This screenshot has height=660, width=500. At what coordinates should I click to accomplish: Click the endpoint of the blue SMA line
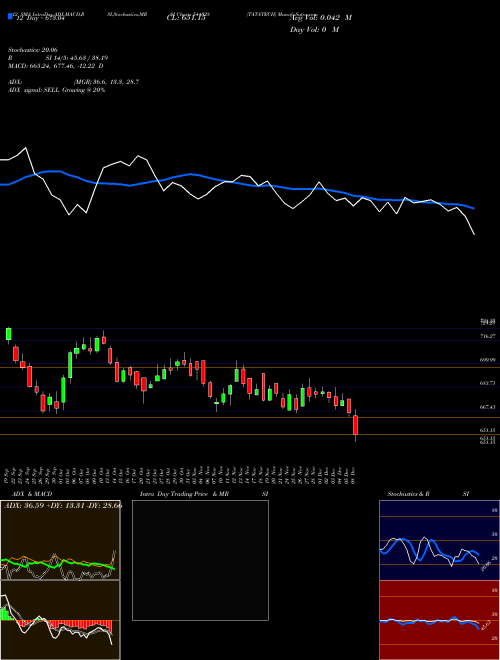[x=474, y=208]
